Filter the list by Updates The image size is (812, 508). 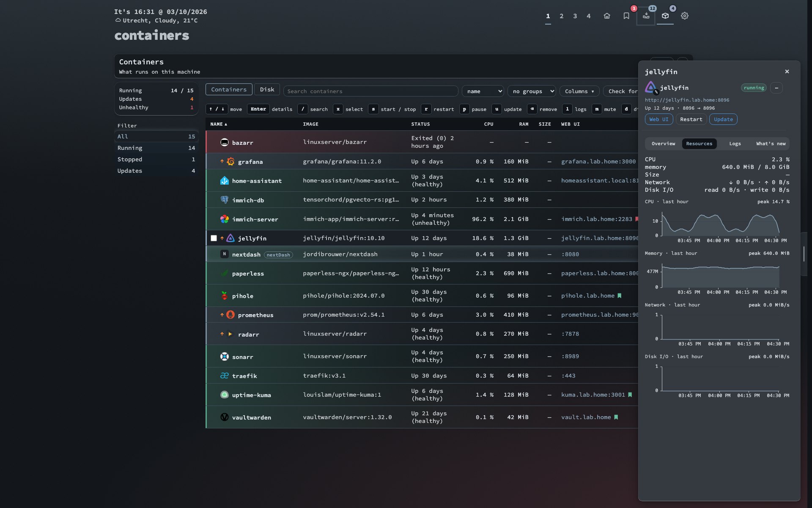pos(156,171)
